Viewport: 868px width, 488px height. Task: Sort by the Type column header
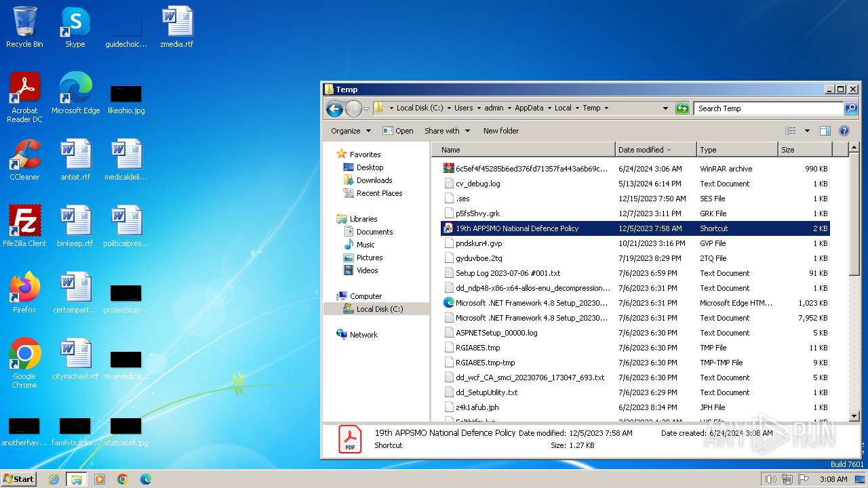pos(737,150)
